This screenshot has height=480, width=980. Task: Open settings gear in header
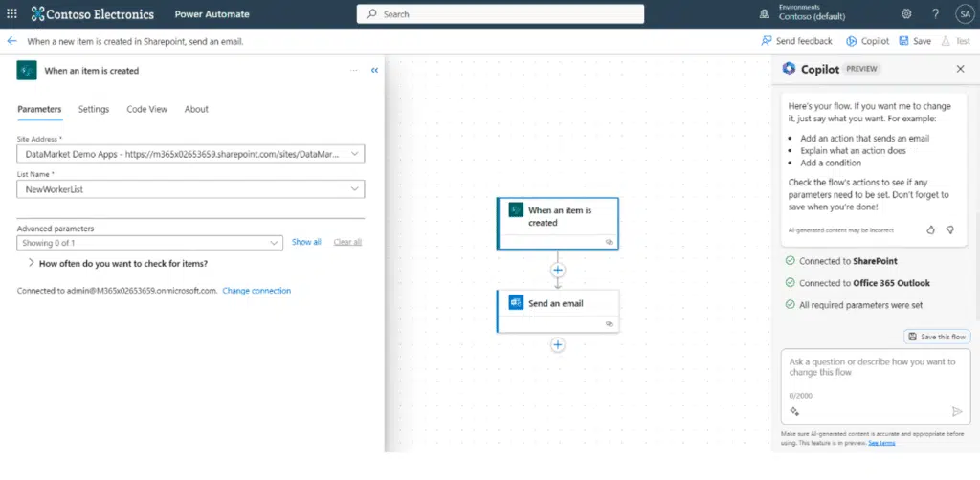pyautogui.click(x=905, y=13)
